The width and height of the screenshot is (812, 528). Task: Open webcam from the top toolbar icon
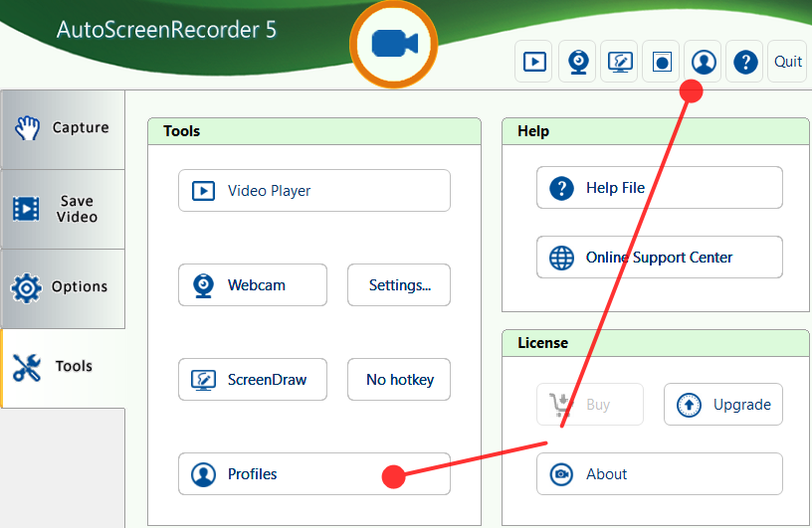tap(577, 62)
